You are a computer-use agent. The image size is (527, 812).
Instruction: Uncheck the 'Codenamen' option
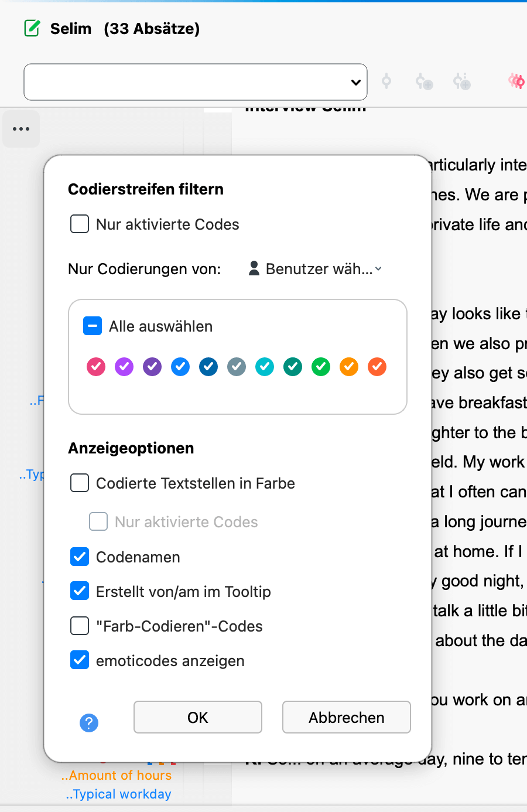click(80, 557)
